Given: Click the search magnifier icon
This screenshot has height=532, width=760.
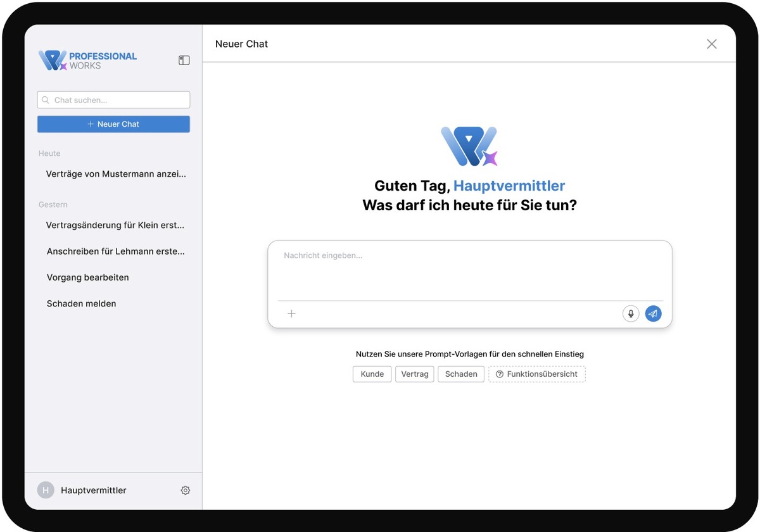Looking at the screenshot, I should point(46,100).
